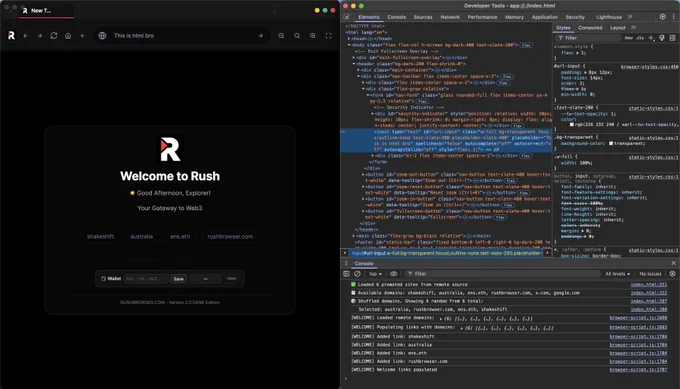
Task: Expand the main flex-grow element node
Action: tap(354, 236)
